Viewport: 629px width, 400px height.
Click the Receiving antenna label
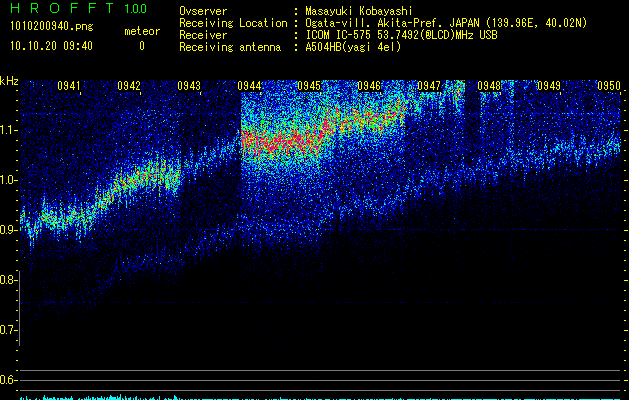tap(230, 47)
